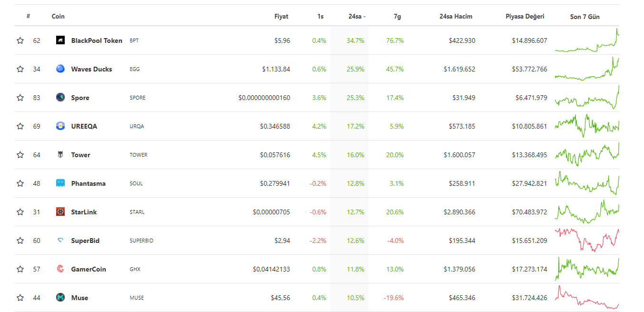Open SuperBid red 7-day sparkline
Screen dimensions: 644x312
coord(587,240)
